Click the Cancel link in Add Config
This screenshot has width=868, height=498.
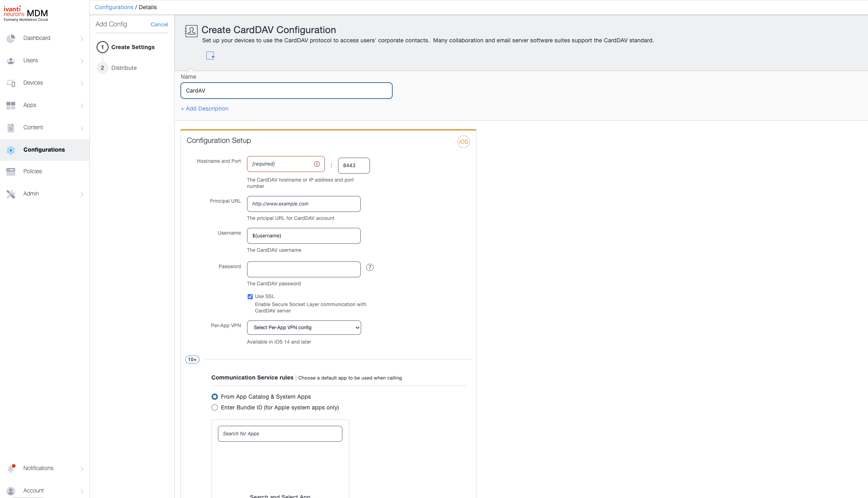click(x=159, y=24)
